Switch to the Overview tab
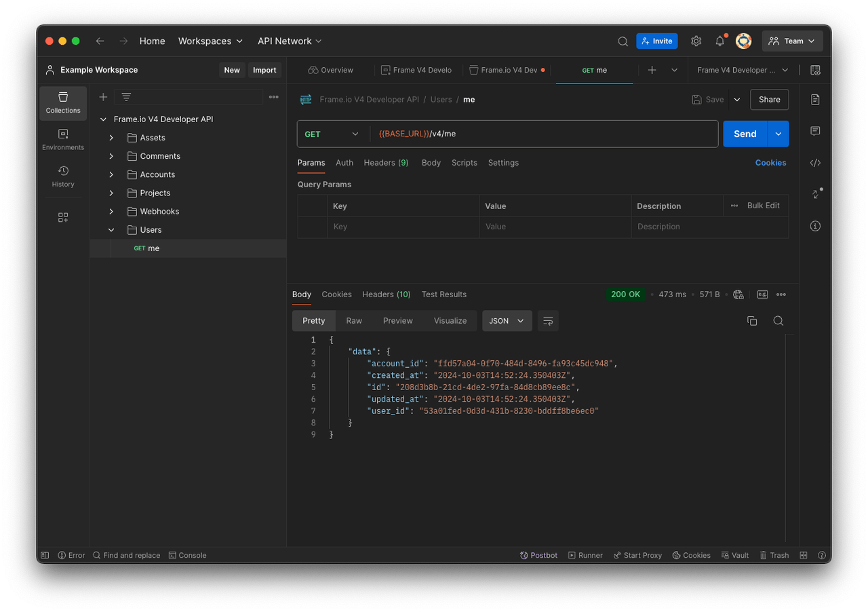 click(330, 70)
